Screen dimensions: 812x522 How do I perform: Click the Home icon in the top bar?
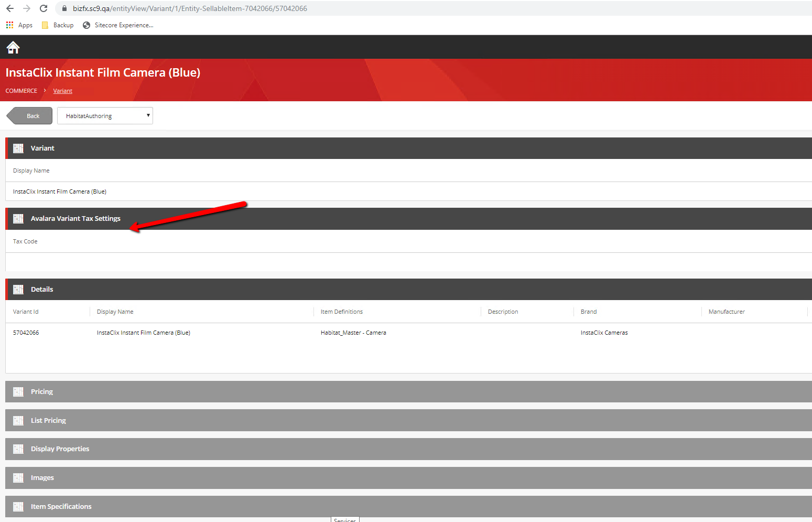[x=13, y=48]
